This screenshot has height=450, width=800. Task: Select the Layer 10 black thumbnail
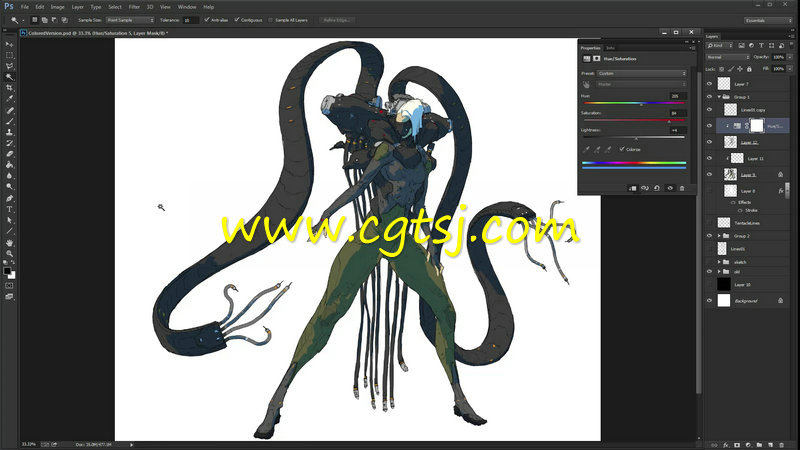click(724, 284)
